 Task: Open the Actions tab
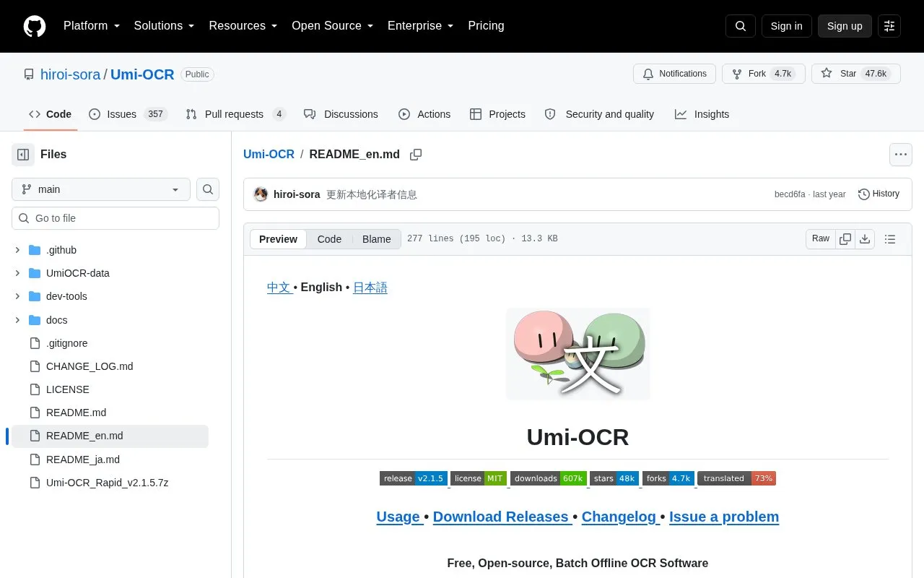tap(424, 114)
